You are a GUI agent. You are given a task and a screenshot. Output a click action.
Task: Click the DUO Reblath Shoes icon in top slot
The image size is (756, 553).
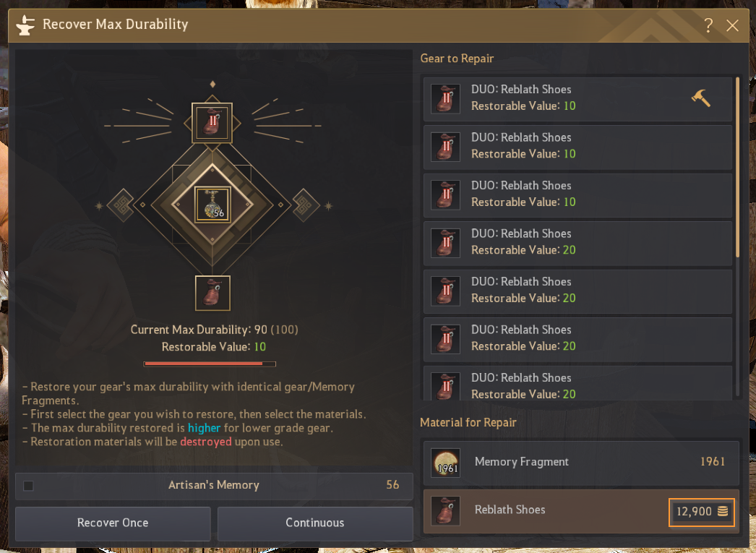(212, 123)
